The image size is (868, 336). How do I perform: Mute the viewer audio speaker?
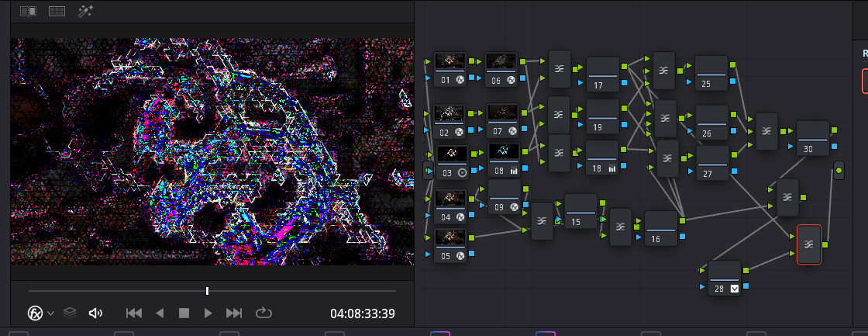click(x=95, y=313)
